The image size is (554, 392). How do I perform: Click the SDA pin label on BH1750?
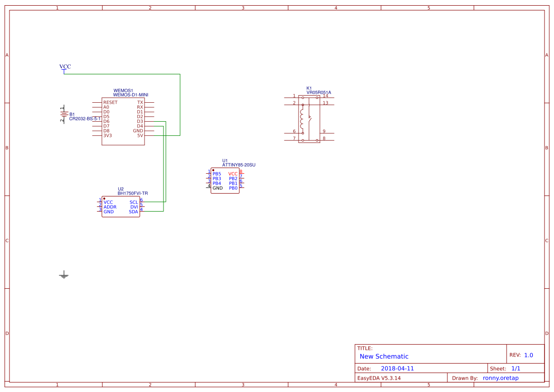135,211
